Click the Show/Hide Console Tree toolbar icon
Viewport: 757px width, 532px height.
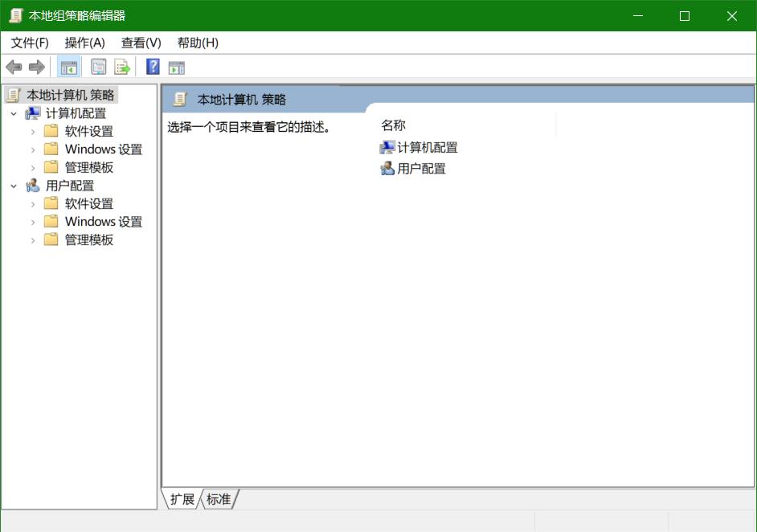[69, 67]
